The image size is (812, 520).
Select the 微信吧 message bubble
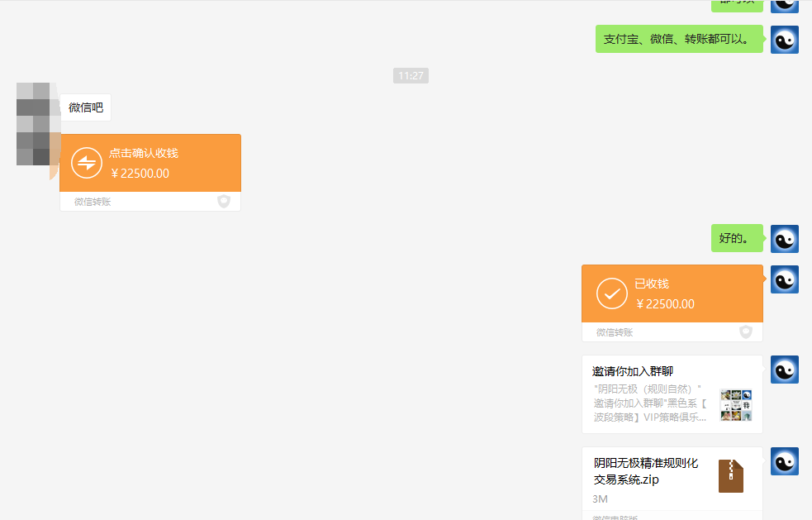[x=86, y=107]
